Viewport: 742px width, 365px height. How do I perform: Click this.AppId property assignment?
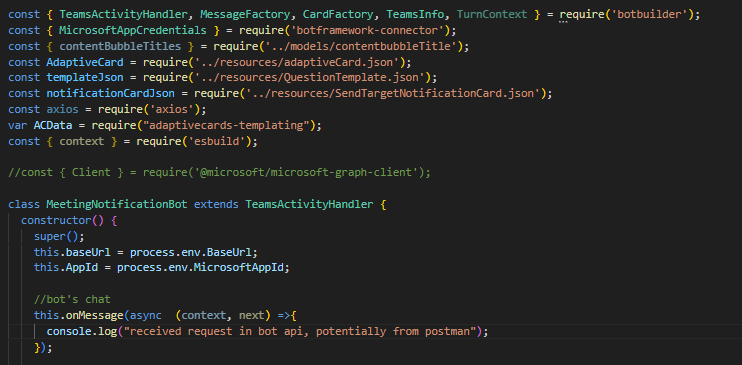tap(66, 267)
